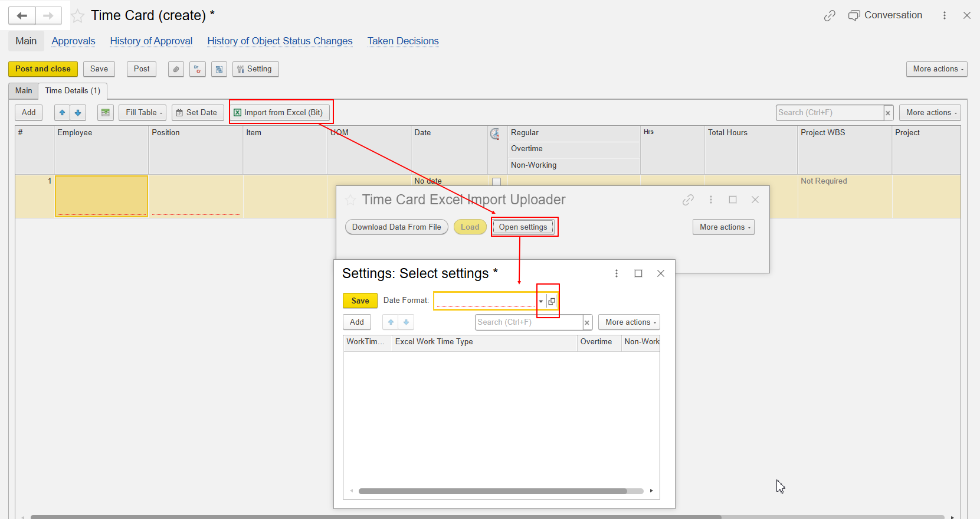Open the Setting button in document toolbar
The image size is (980, 519).
[x=255, y=69]
